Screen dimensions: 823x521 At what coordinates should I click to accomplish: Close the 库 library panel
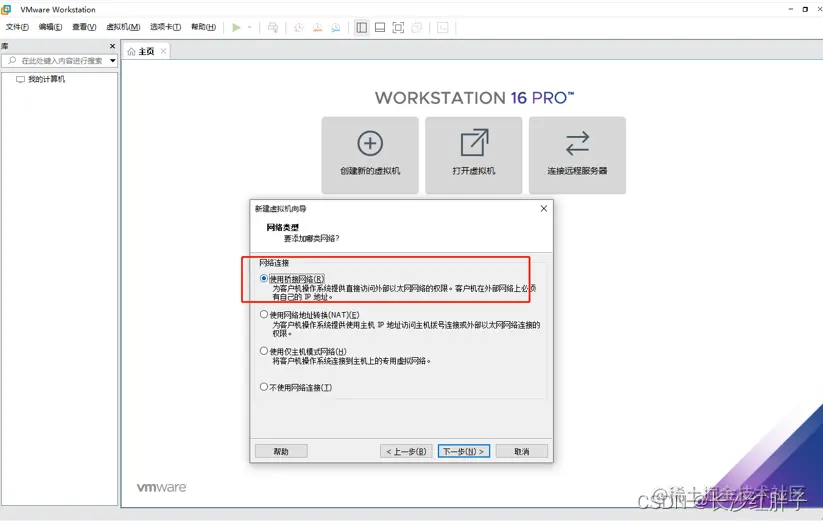click(x=112, y=46)
